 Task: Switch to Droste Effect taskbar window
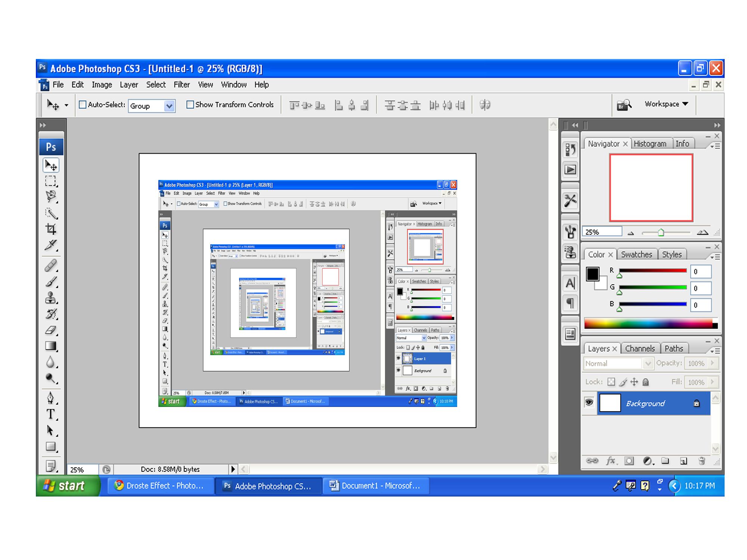[x=161, y=486]
